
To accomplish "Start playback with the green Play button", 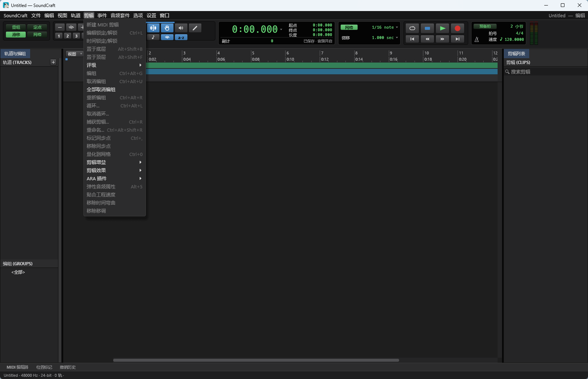I will [x=442, y=28].
